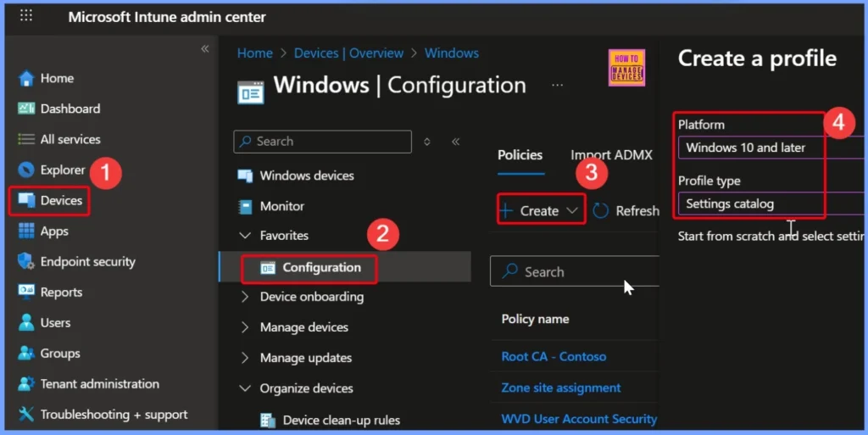
Task: Go to Windows breadcrumb link
Action: 452,53
